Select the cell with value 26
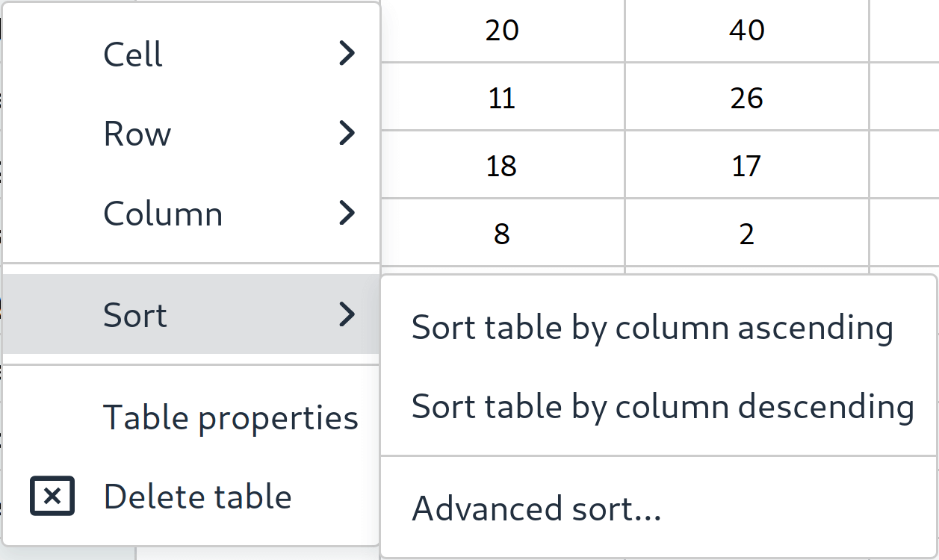 click(746, 98)
